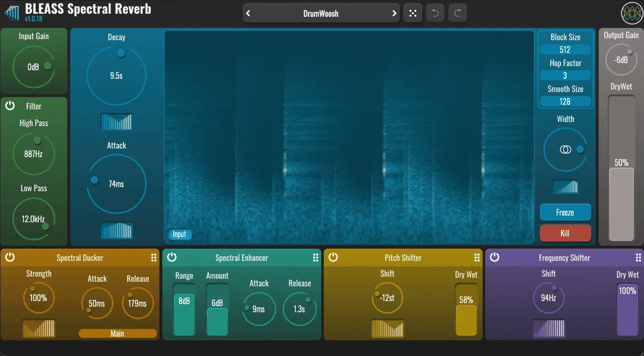644x356 pixels.
Task: Toggle the Frequency Shifter power button
Action: point(494,257)
